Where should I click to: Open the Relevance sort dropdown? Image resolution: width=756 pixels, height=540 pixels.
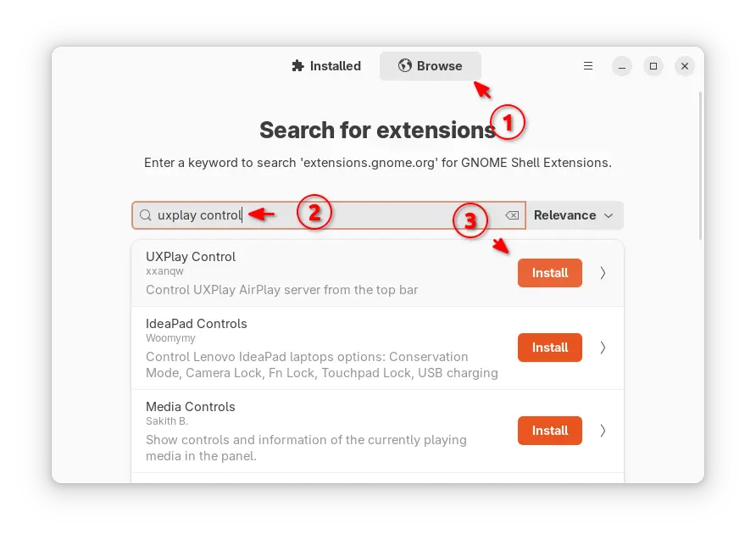(x=575, y=215)
